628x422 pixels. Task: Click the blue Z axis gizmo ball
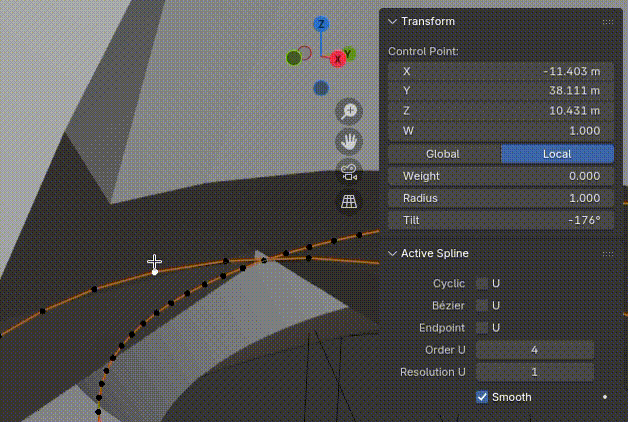pyautogui.click(x=320, y=24)
